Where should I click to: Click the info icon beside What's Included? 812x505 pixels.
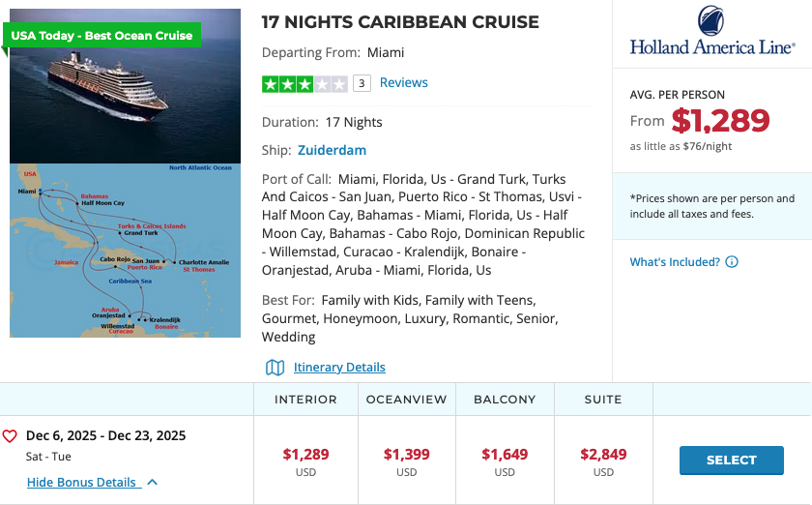click(732, 262)
